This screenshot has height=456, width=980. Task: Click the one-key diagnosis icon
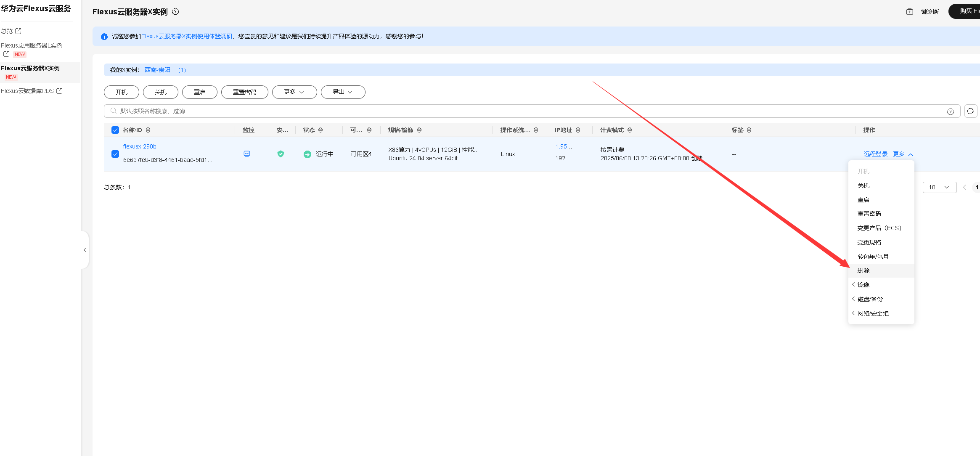point(909,11)
